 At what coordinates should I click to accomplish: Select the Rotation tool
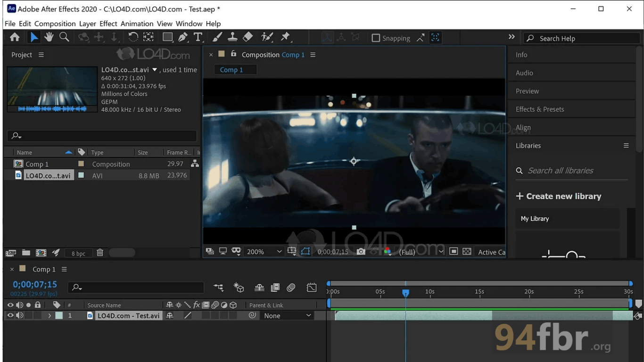coord(133,37)
